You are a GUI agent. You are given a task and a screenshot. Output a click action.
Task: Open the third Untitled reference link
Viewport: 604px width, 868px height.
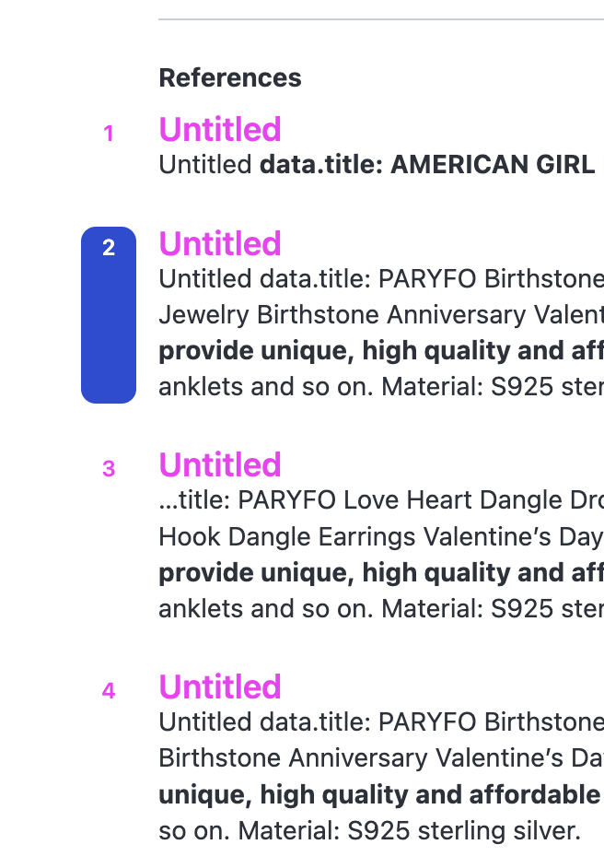[x=220, y=464]
